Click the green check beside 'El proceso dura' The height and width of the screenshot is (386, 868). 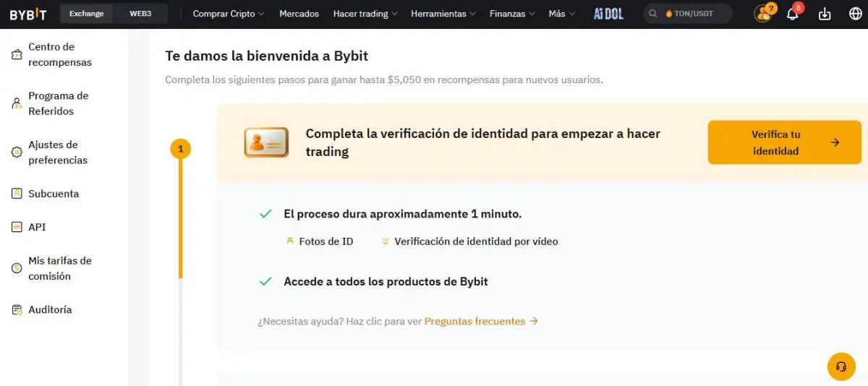265,214
